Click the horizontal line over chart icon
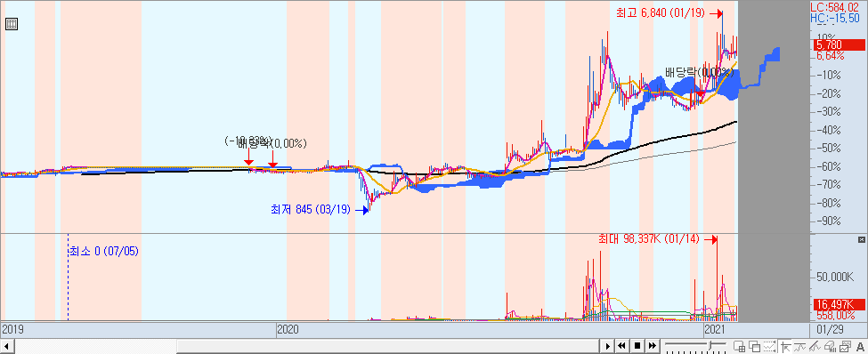The height and width of the screenshot is (354, 868). [x=800, y=346]
